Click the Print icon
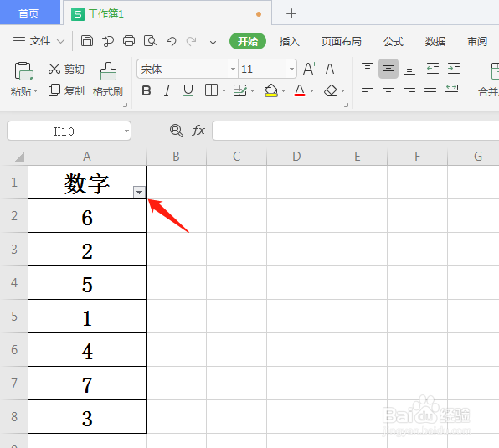The height and width of the screenshot is (448, 499). [129, 41]
